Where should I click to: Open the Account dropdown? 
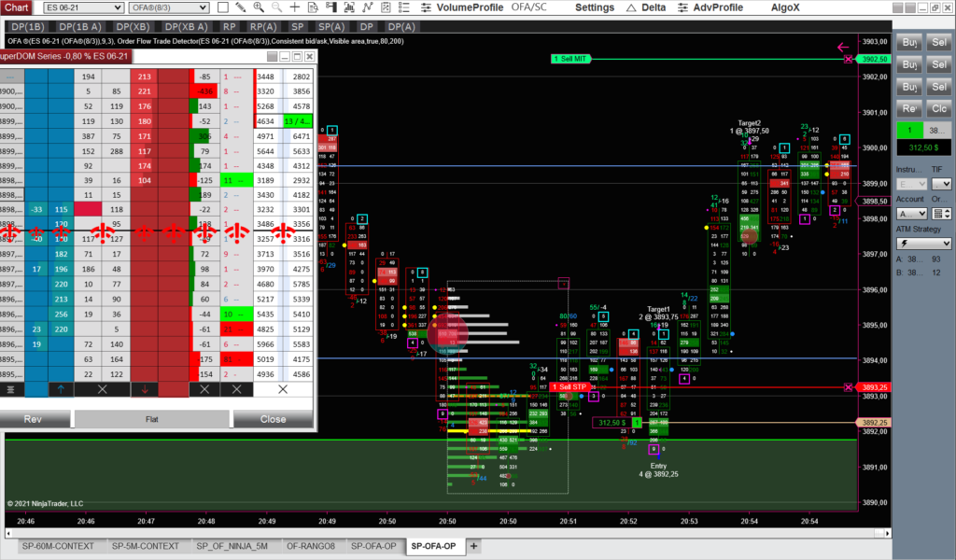click(x=911, y=214)
